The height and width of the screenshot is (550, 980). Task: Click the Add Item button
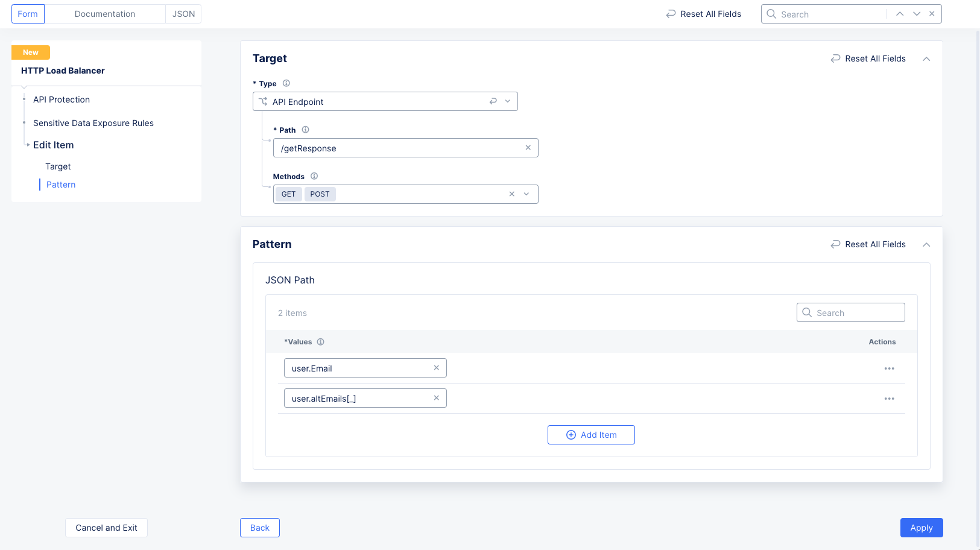(x=591, y=434)
